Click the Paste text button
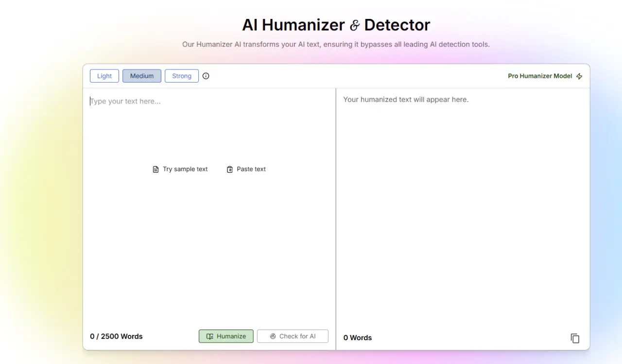622x364 pixels. coord(246,169)
